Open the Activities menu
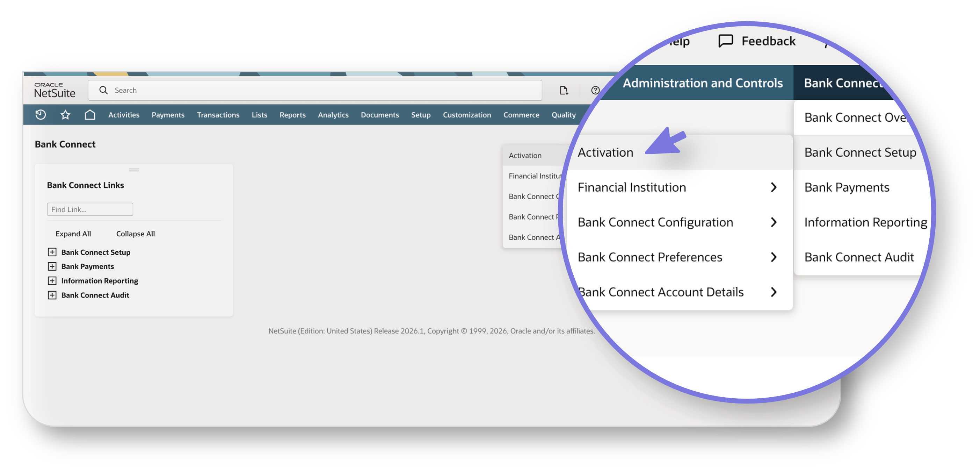Viewport: 980px width, 471px height. [x=124, y=115]
